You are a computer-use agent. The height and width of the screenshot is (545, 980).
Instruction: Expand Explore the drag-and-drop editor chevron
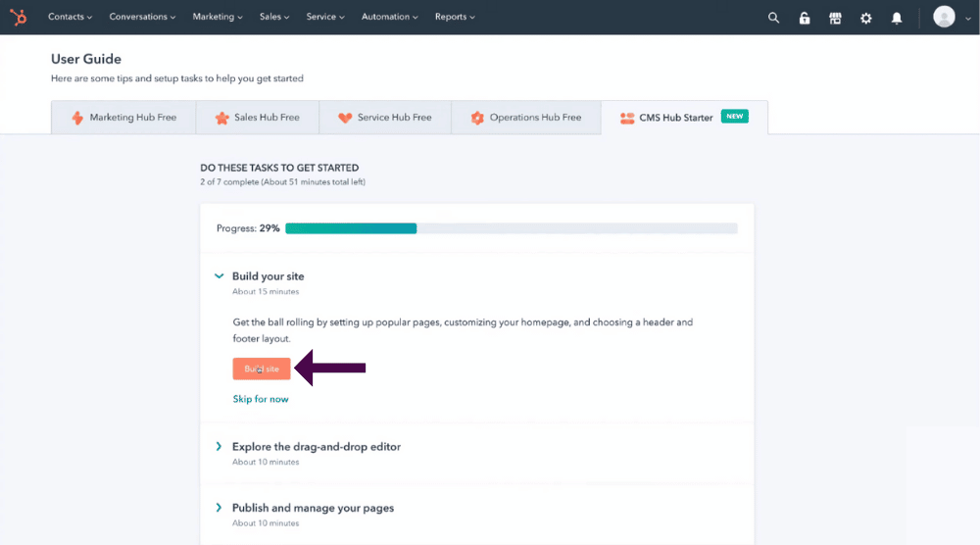point(219,446)
